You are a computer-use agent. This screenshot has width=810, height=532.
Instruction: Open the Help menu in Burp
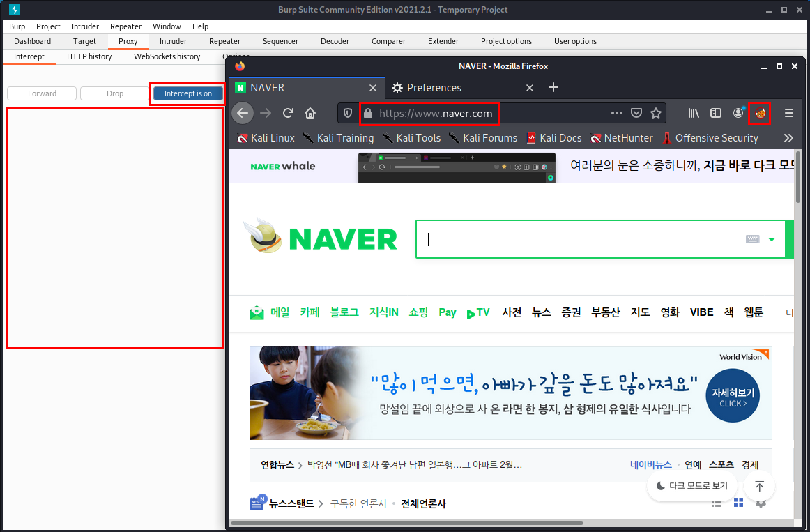coord(201,26)
